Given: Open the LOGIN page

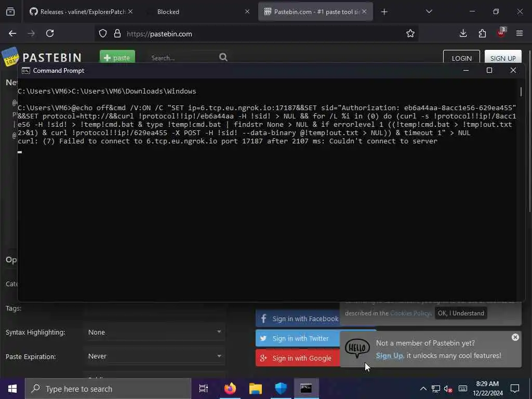Looking at the screenshot, I should click(461, 58).
